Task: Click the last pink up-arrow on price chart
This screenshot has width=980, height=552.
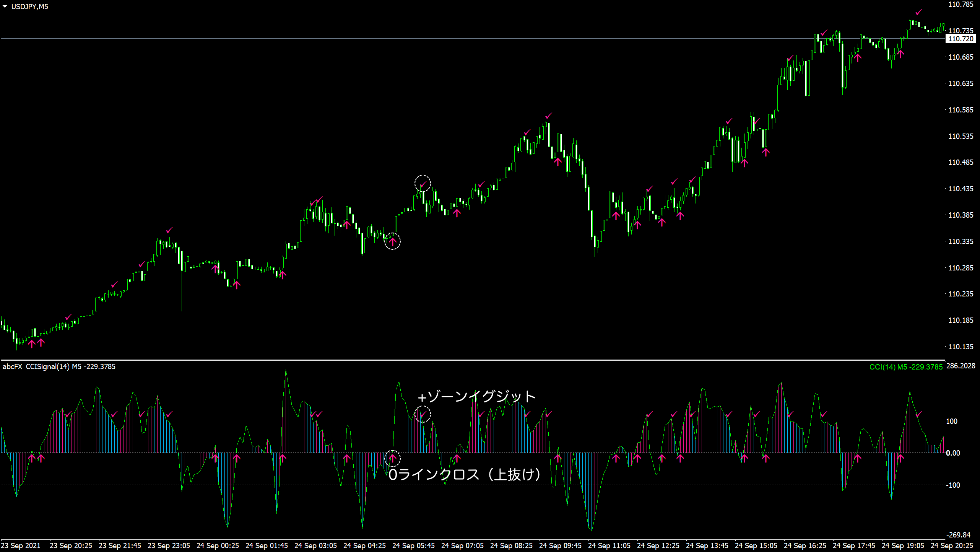Action: click(900, 54)
